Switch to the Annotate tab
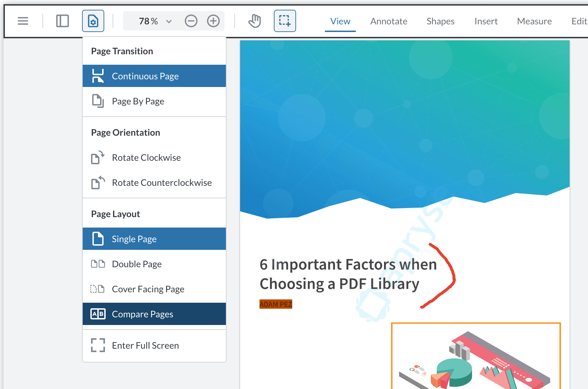This screenshot has height=389, width=588. click(x=389, y=22)
